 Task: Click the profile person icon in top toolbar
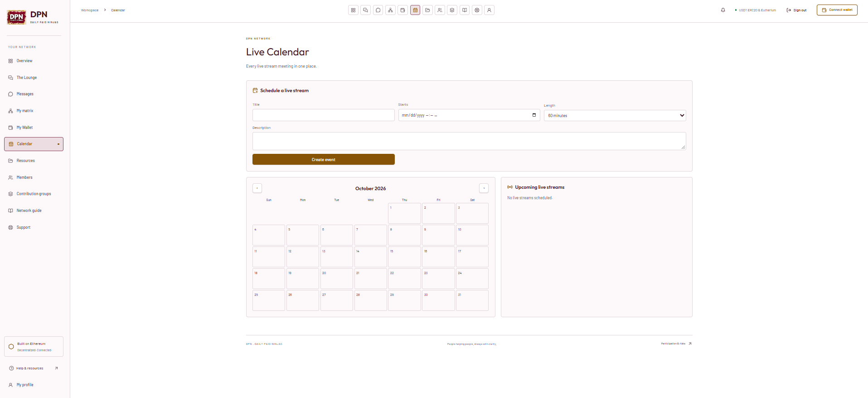(490, 10)
